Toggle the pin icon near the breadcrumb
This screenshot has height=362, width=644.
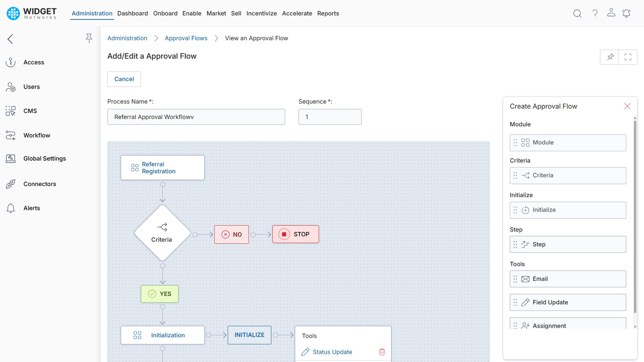89,38
